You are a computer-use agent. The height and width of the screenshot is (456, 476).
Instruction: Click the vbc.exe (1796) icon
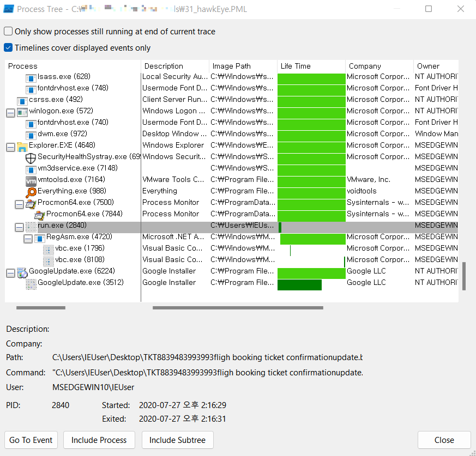click(48, 250)
